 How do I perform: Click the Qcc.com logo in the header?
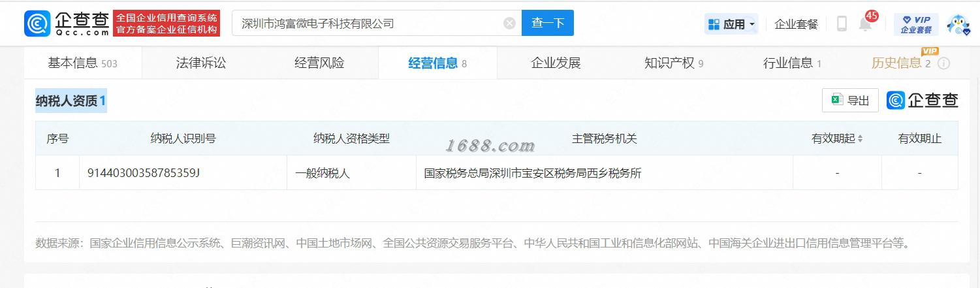click(x=67, y=24)
